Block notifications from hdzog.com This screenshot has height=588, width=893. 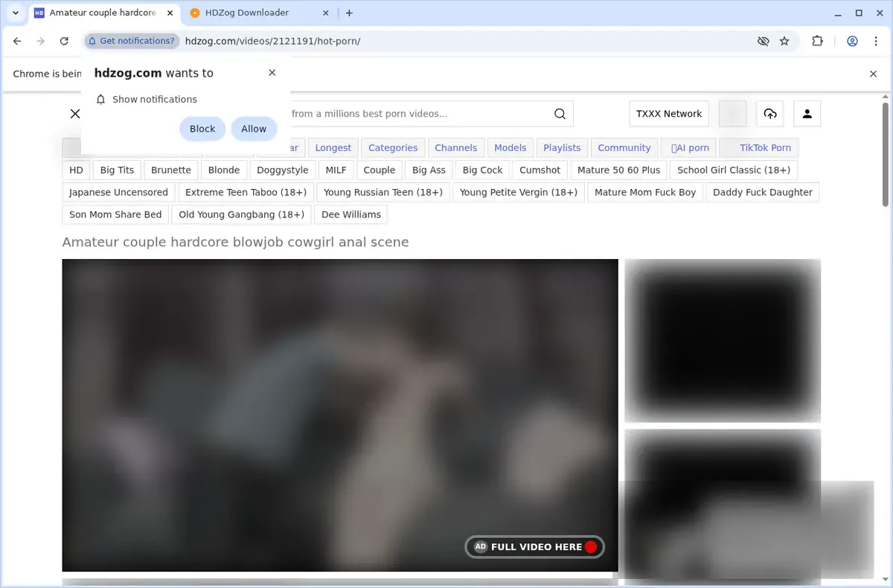[x=202, y=129]
